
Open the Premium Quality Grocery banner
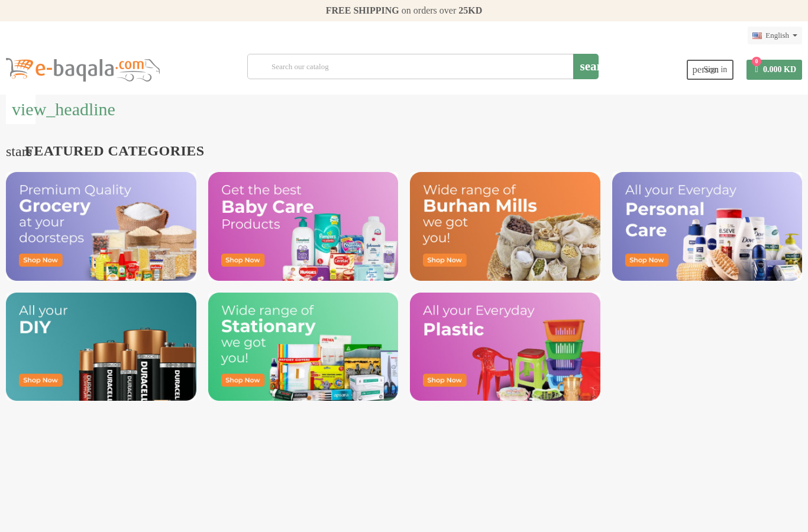tap(101, 226)
